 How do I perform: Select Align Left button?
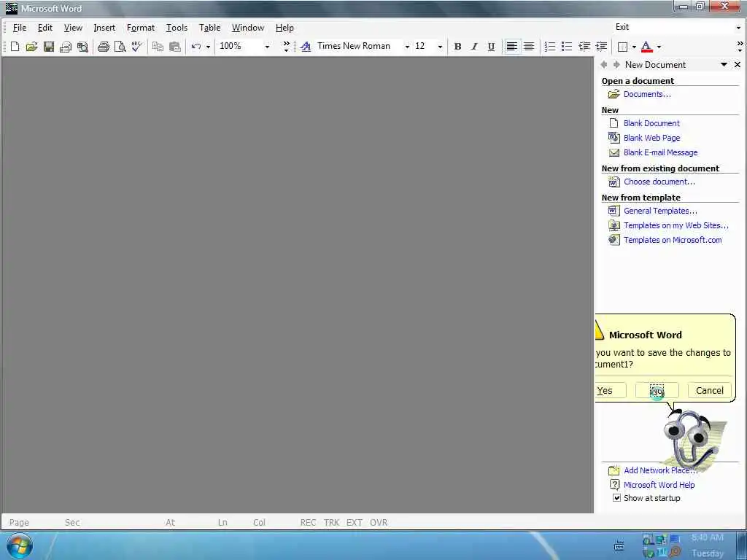click(511, 46)
